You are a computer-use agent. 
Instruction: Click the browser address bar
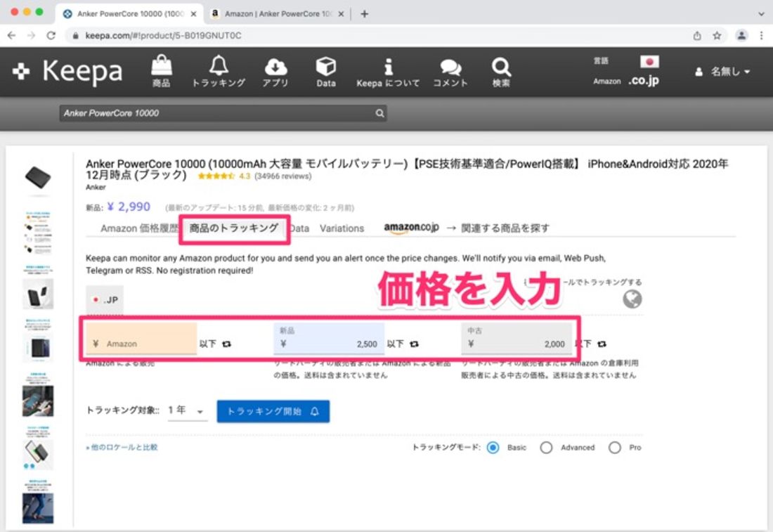377,36
